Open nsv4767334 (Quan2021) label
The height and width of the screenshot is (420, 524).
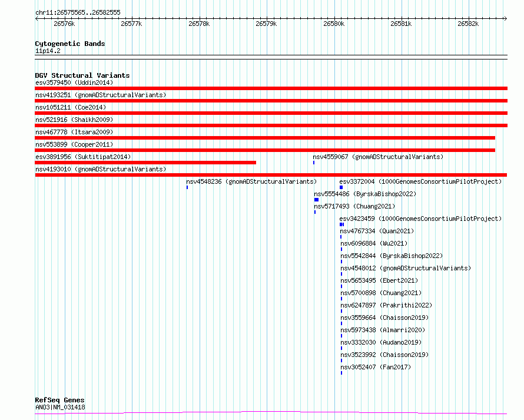coord(377,231)
